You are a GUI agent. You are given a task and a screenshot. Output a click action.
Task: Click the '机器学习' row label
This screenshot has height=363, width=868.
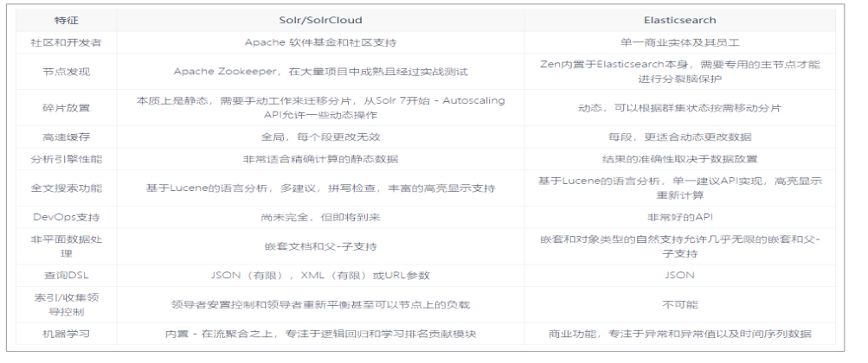tap(67, 334)
